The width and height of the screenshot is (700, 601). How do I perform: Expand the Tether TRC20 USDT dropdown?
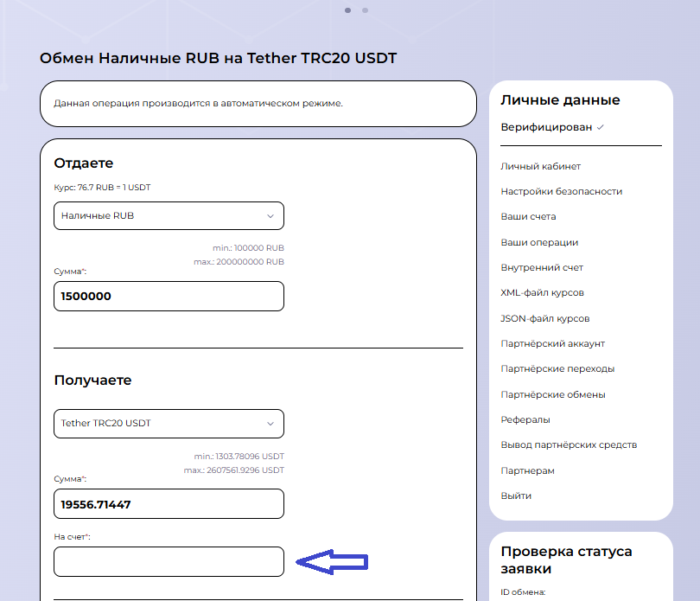pos(169,424)
